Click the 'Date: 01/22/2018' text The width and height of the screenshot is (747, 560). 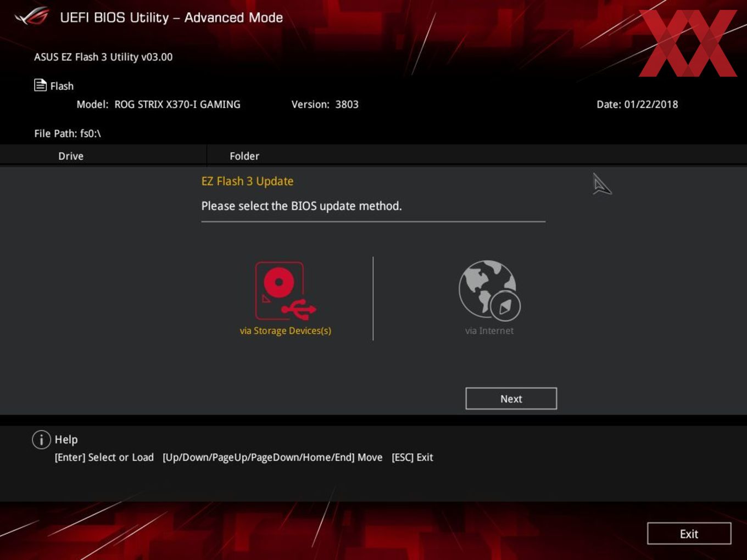[x=637, y=104]
